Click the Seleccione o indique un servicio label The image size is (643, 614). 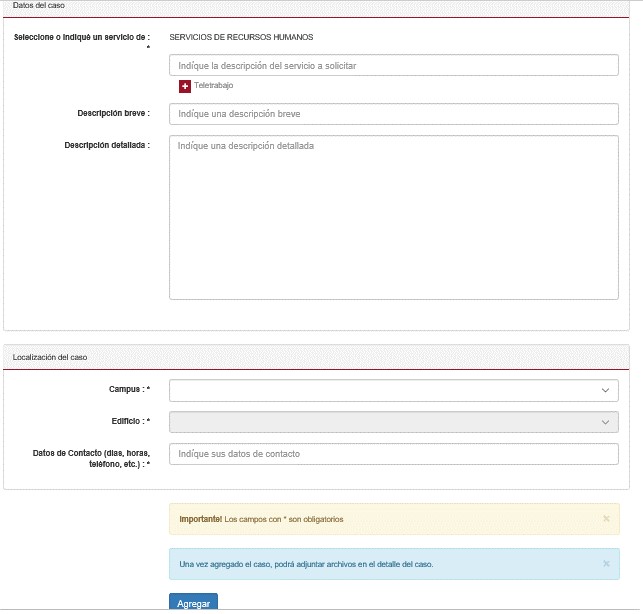(x=81, y=37)
